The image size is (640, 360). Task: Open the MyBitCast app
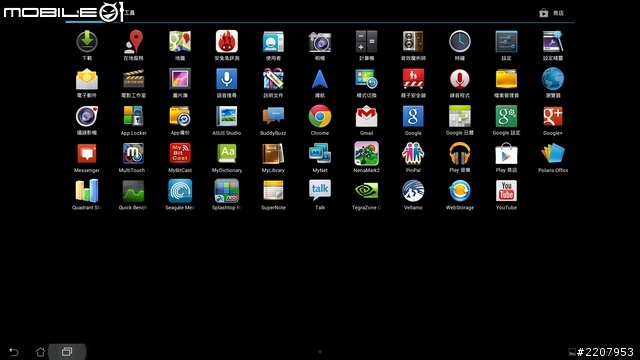180,154
